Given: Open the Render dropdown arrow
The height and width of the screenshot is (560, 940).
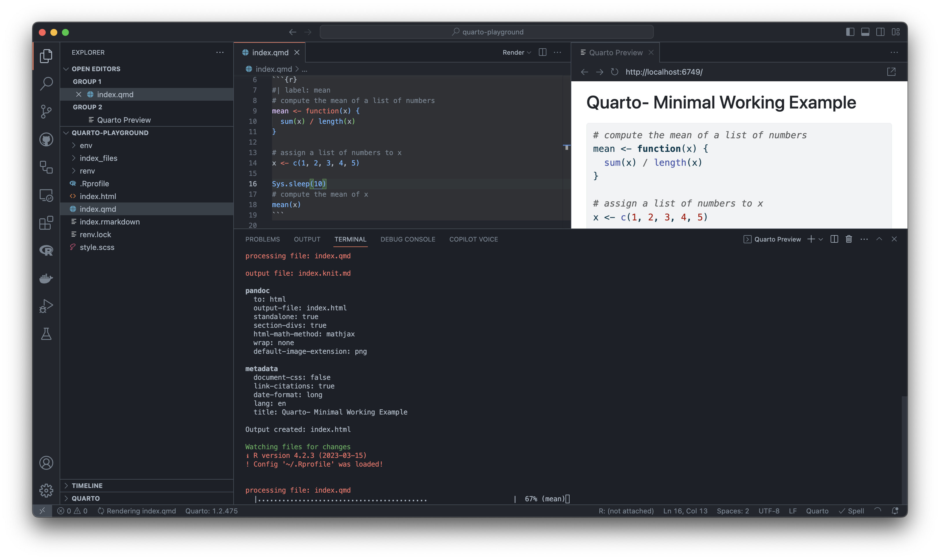Looking at the screenshot, I should tap(529, 52).
